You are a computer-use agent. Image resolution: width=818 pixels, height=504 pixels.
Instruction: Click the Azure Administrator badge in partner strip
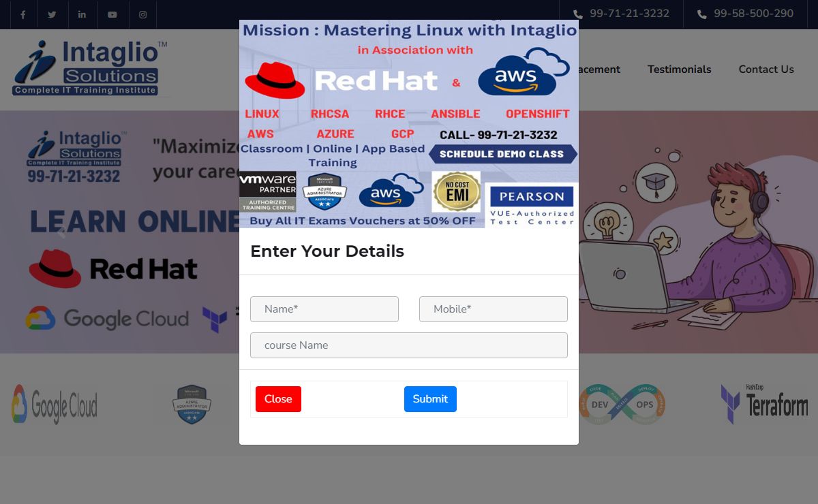click(192, 405)
